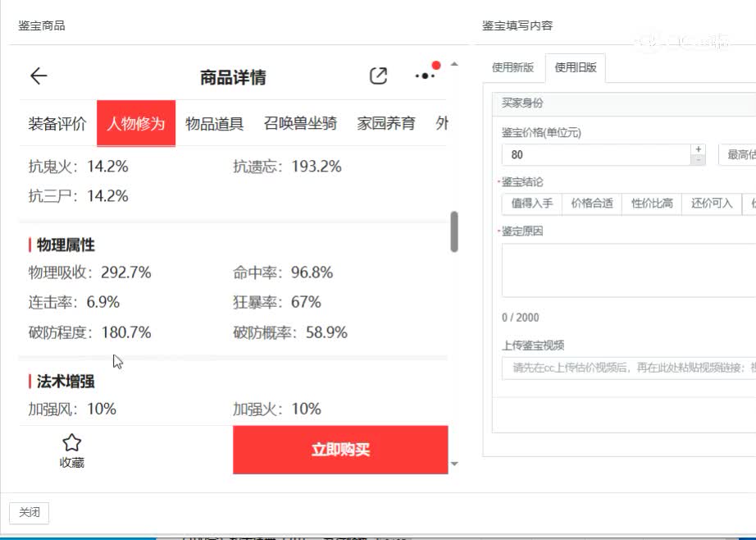Image resolution: width=756 pixels, height=540 pixels.
Task: Open the three-dot more options menu
Action: pos(425,76)
